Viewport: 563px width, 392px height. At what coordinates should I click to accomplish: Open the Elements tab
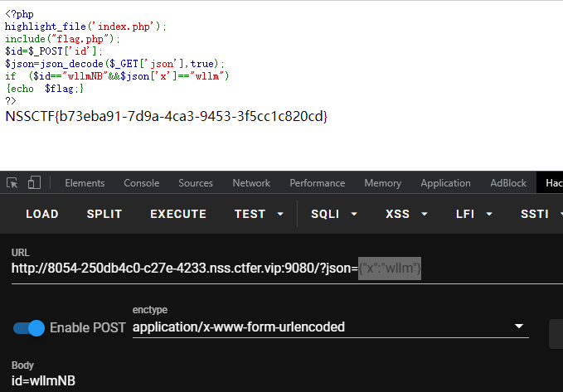85,183
